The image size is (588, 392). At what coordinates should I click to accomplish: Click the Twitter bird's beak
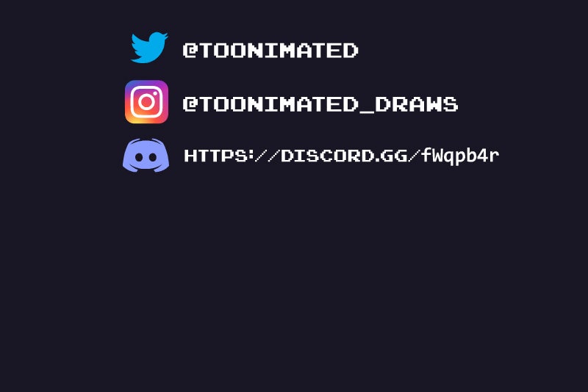(165, 37)
